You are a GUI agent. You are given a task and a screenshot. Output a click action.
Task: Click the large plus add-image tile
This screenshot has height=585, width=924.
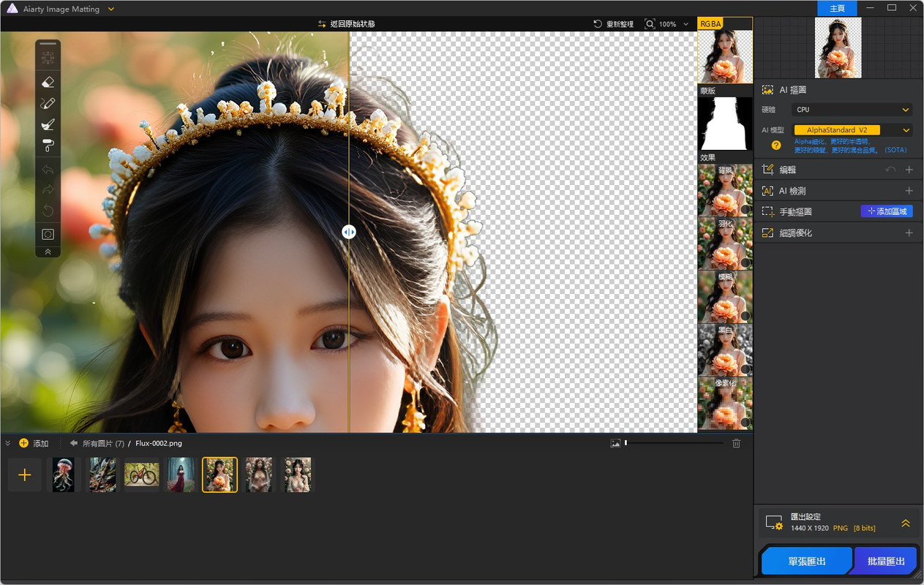click(x=25, y=475)
